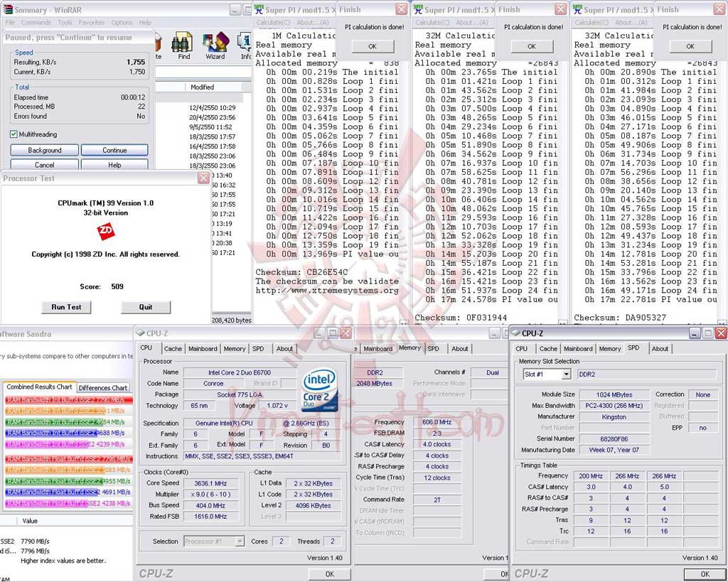
Task: Switch to Memory tab in CPU-Z Processor window
Action: [x=235, y=348]
